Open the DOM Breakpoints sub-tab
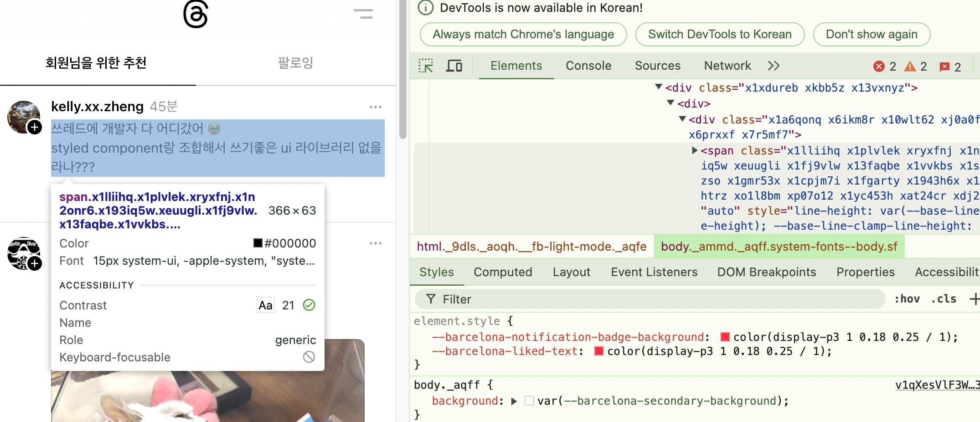The width and height of the screenshot is (980, 422). pyautogui.click(x=767, y=272)
